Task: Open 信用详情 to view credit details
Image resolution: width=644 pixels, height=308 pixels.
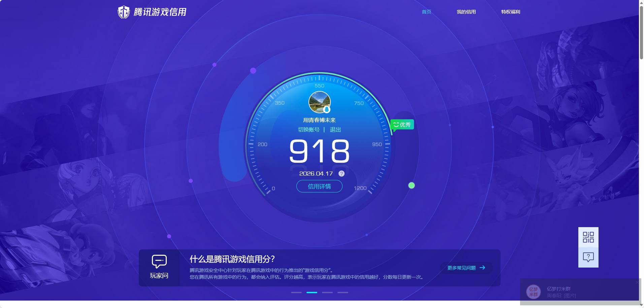Action: click(x=319, y=186)
